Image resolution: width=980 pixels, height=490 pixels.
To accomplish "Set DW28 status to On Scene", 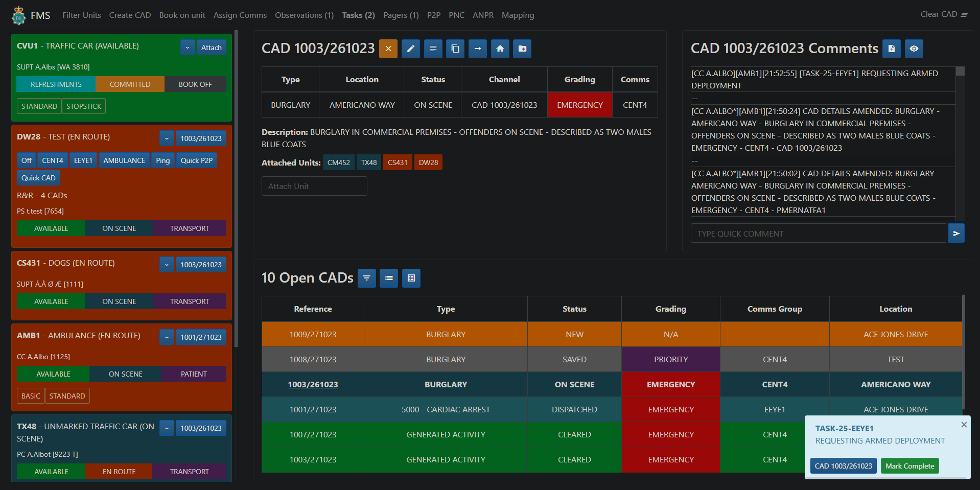I will [x=119, y=228].
